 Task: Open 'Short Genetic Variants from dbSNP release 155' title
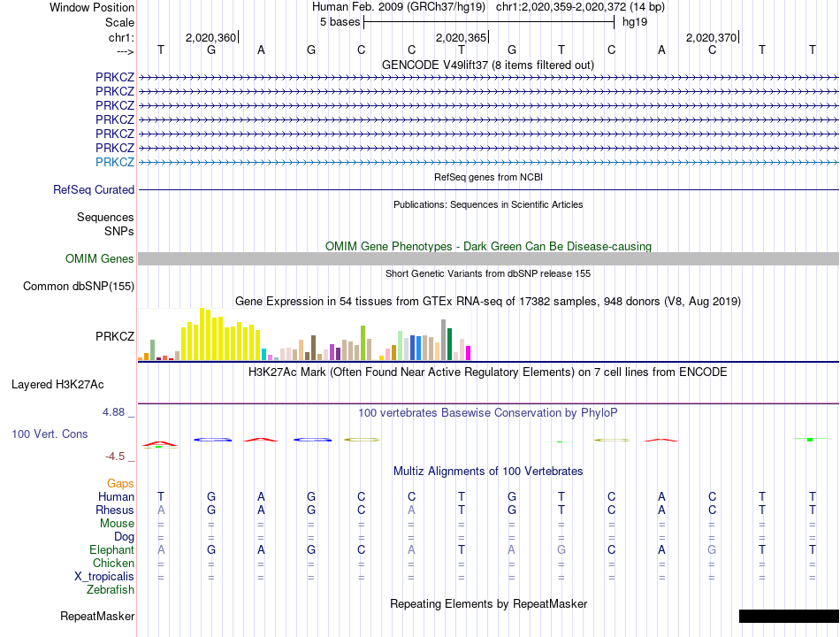(488, 273)
